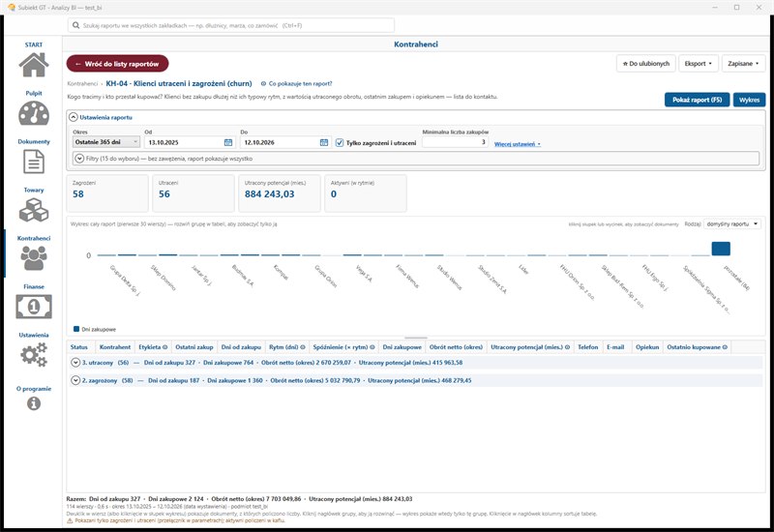Click the splitter handle between chart and table
The height and width of the screenshot is (532, 774).
tap(416, 338)
